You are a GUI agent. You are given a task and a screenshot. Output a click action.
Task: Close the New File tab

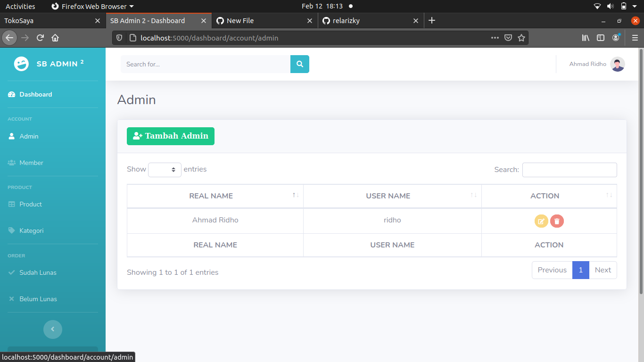click(310, 21)
